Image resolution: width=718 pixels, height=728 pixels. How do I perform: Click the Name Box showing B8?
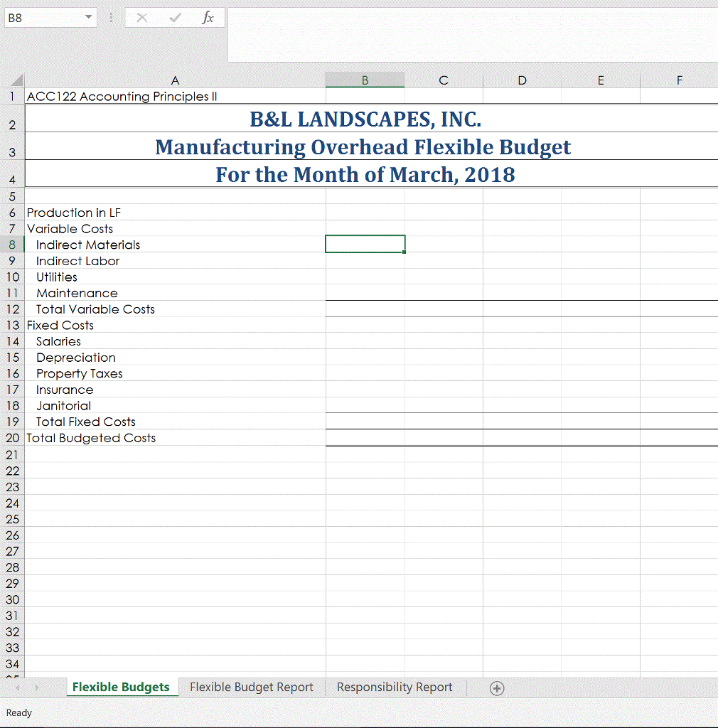[43, 18]
